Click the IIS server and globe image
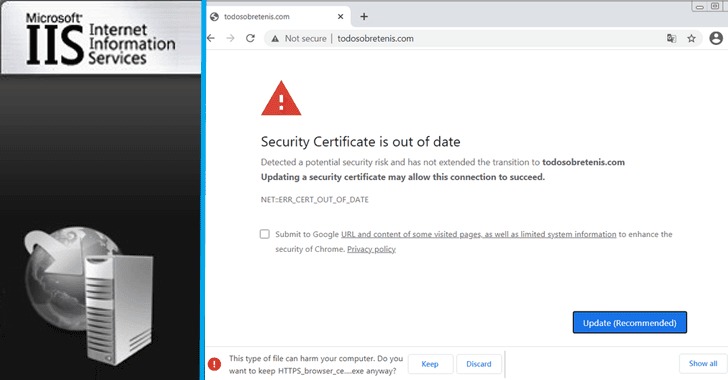This screenshot has width=728, height=380. (x=88, y=295)
